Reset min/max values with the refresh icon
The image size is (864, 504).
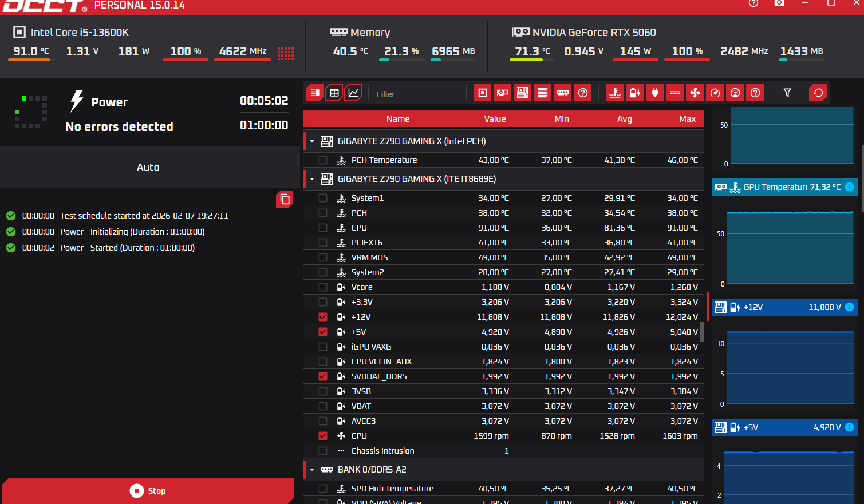[x=818, y=93]
